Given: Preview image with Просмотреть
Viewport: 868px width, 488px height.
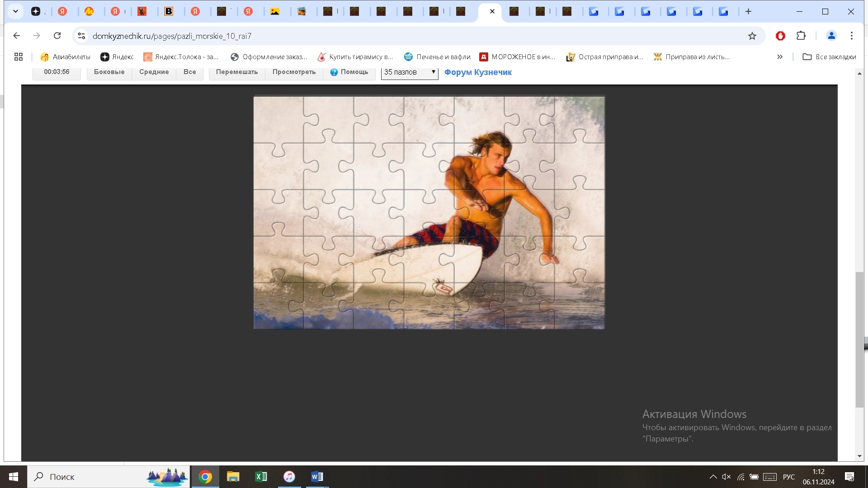Looking at the screenshot, I should click(294, 72).
